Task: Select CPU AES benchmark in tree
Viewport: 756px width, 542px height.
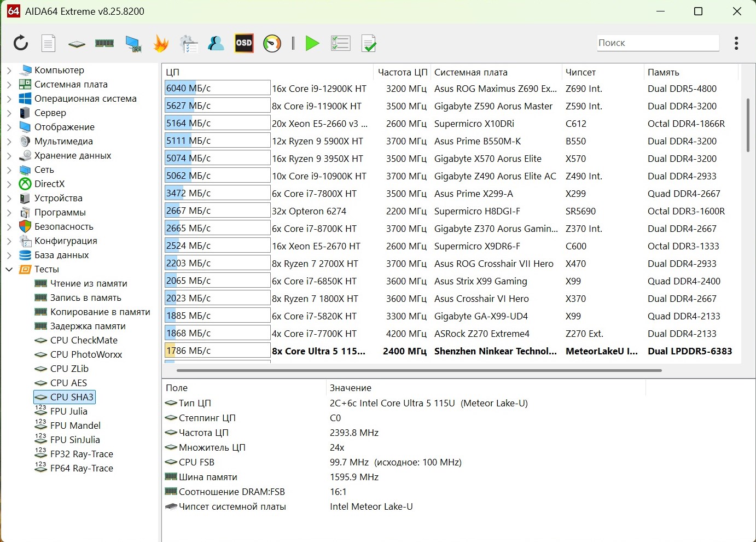Action: (68, 383)
